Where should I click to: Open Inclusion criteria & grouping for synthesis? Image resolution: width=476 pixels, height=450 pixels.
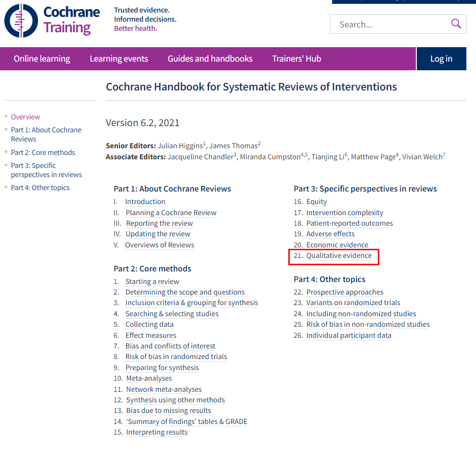coord(192,303)
